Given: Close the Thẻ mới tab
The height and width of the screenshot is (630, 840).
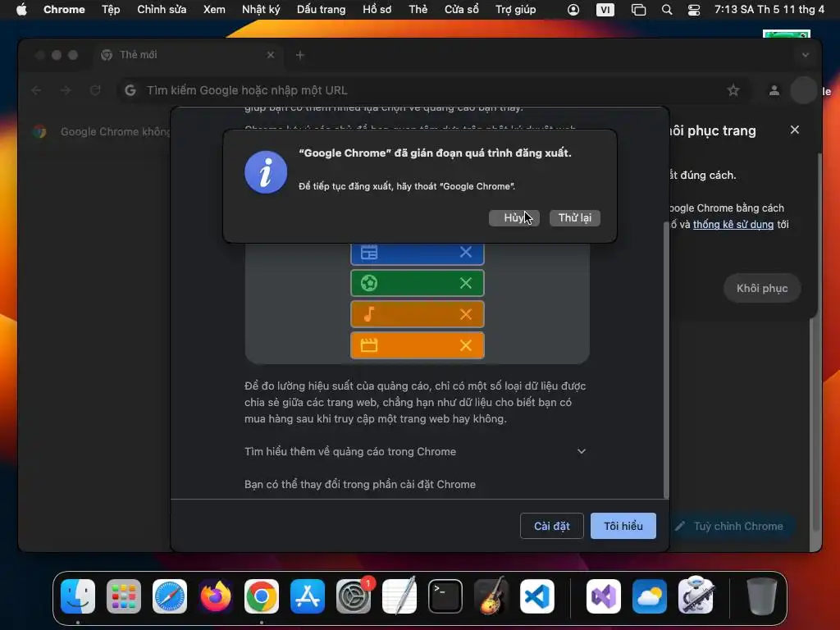Looking at the screenshot, I should [x=271, y=55].
